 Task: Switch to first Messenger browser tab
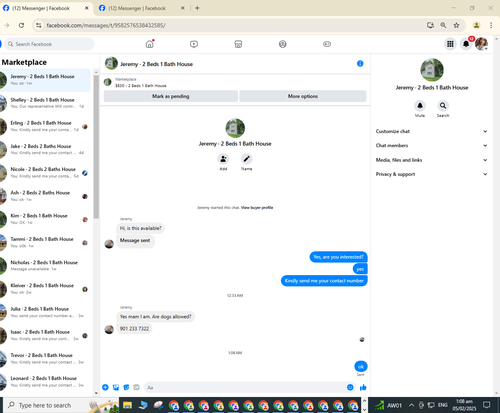(46, 8)
